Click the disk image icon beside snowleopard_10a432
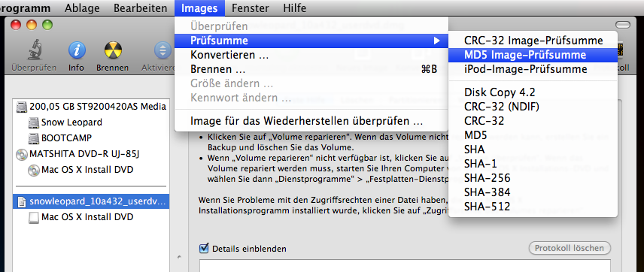Screen dimensions: 644x272 [21, 202]
